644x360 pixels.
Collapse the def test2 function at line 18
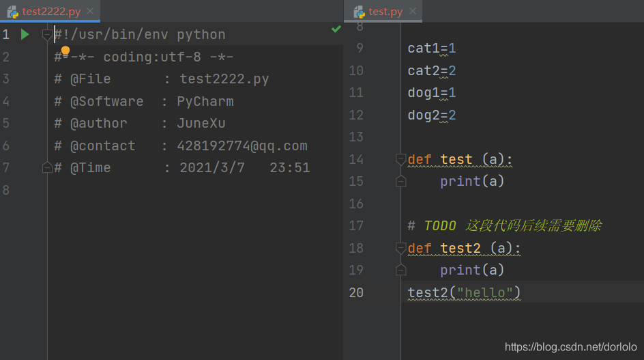(400, 248)
